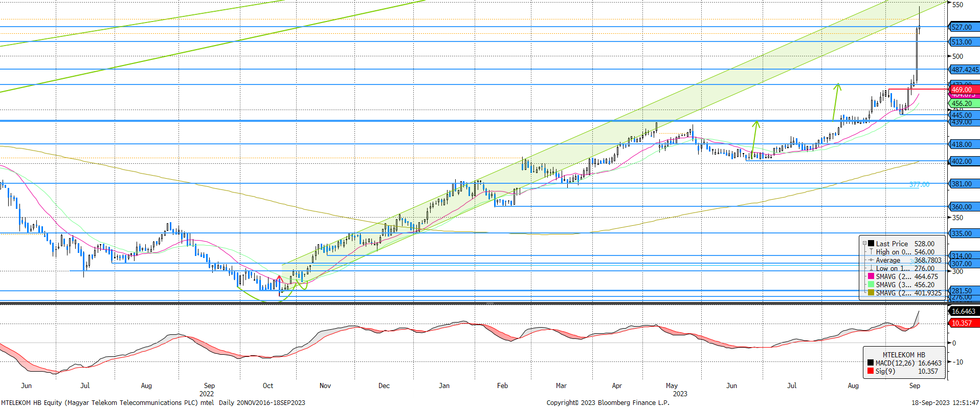Viewport: 980px width, 407px height.
Task: Click the Nov label on time axis
Action: tap(325, 385)
